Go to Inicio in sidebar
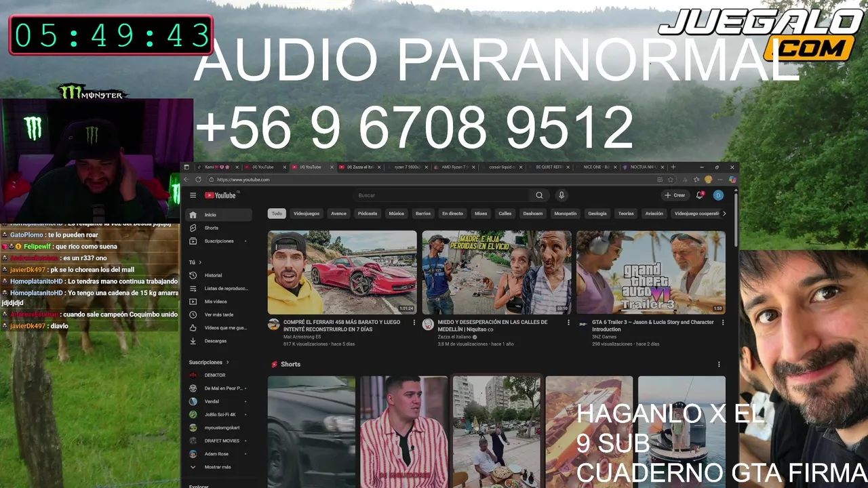 218,215
